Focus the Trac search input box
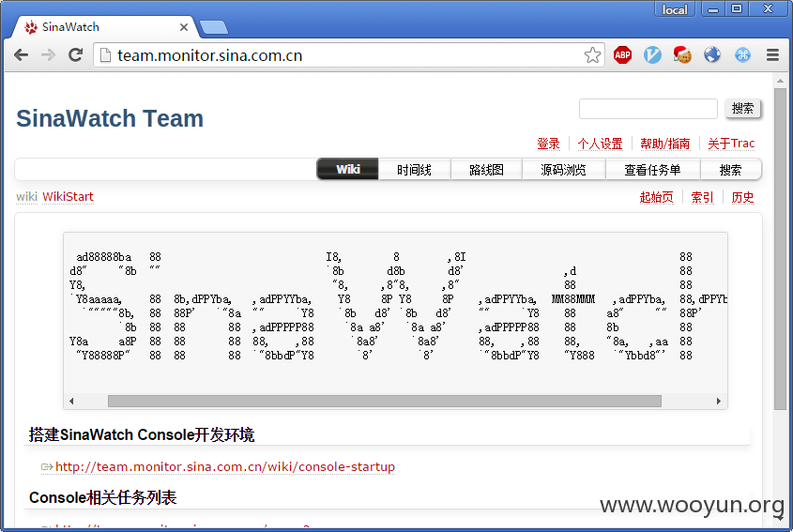 [648, 109]
